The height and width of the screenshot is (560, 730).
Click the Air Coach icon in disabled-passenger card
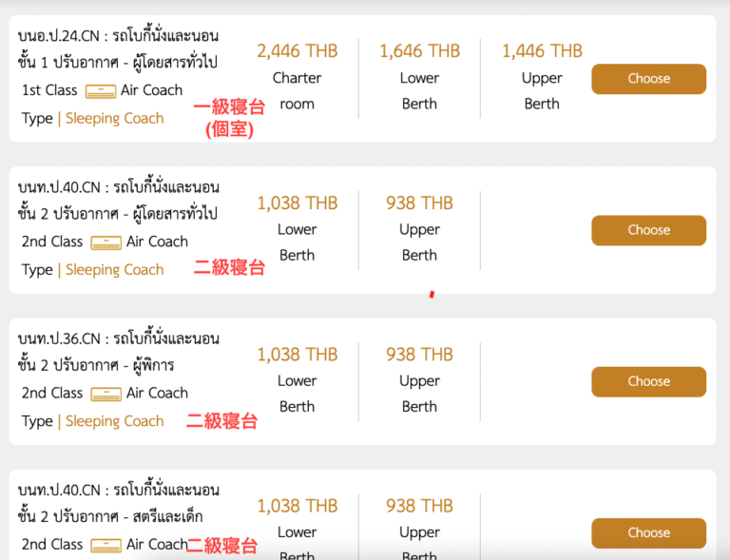[106, 394]
